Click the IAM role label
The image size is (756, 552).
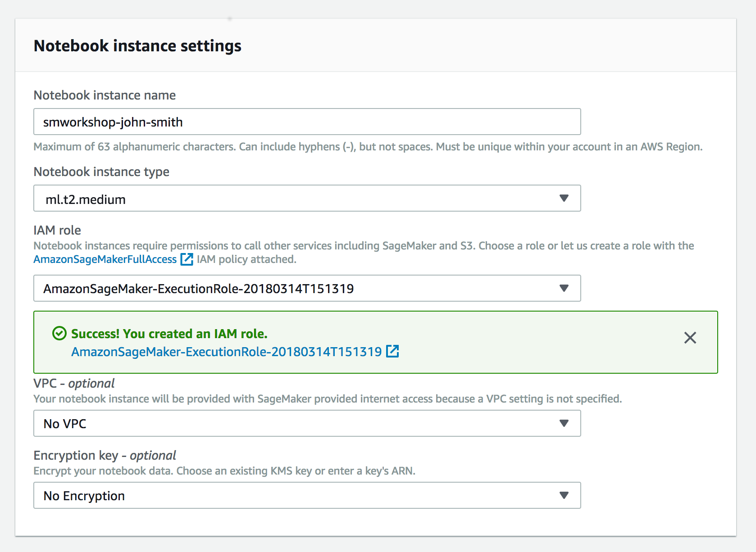(57, 230)
